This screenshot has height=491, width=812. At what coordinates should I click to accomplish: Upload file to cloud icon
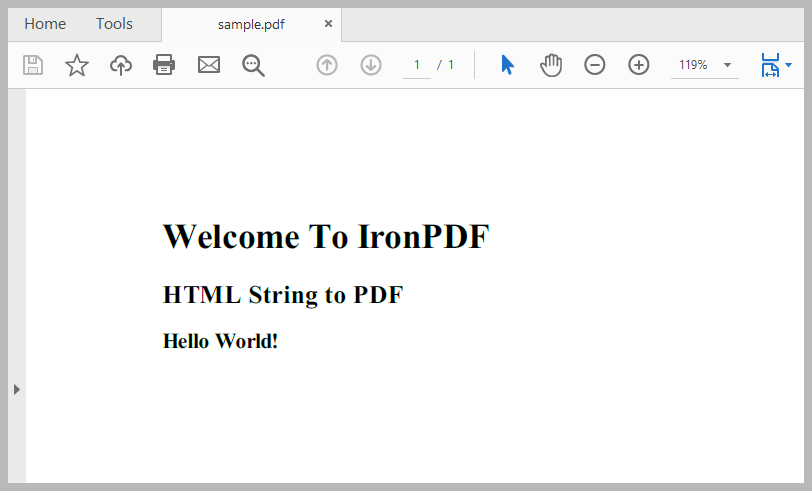pyautogui.click(x=121, y=65)
